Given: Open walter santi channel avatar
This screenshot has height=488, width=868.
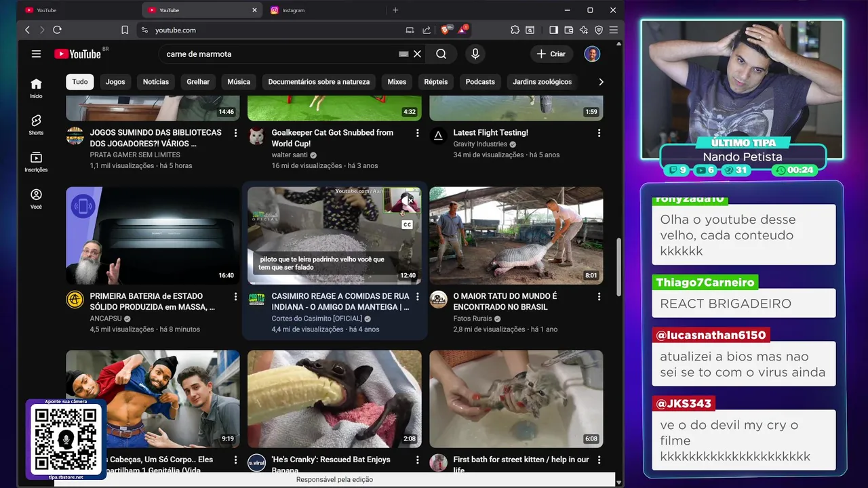Looking at the screenshot, I should click(256, 136).
